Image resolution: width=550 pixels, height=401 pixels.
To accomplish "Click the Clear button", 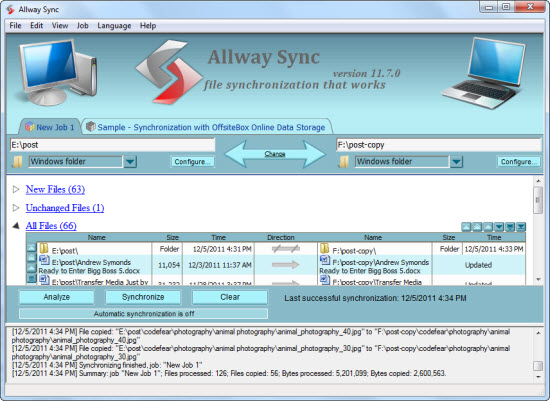I will point(230,297).
